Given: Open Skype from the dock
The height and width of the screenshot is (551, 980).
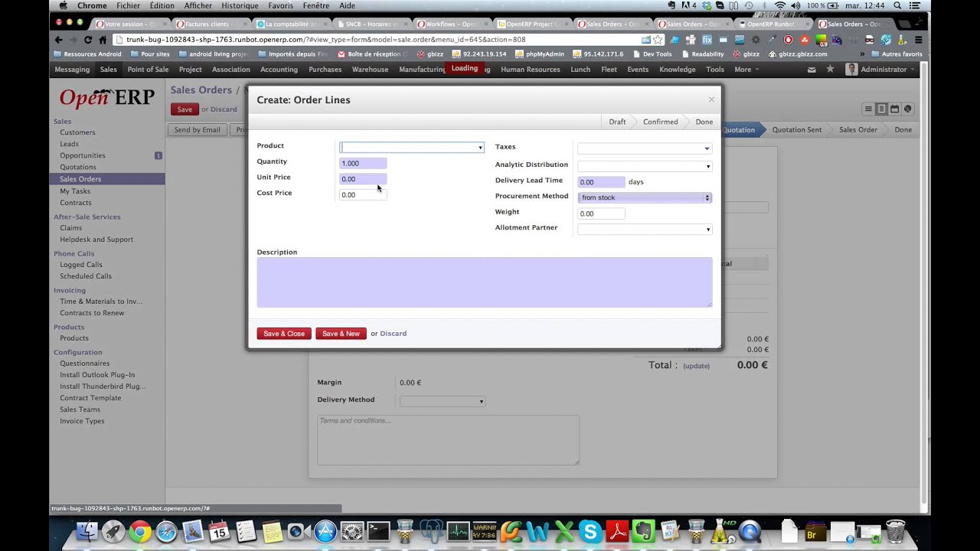Looking at the screenshot, I should [x=590, y=531].
